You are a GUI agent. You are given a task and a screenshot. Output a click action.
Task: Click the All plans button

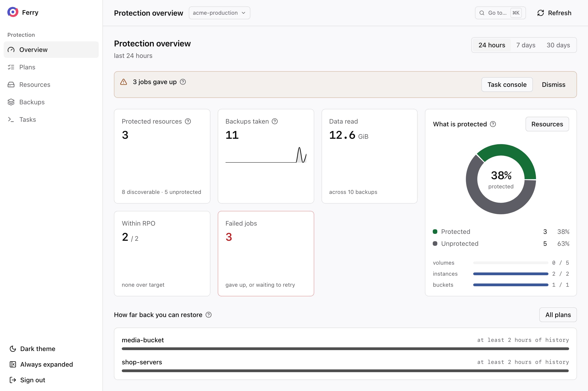click(x=558, y=315)
